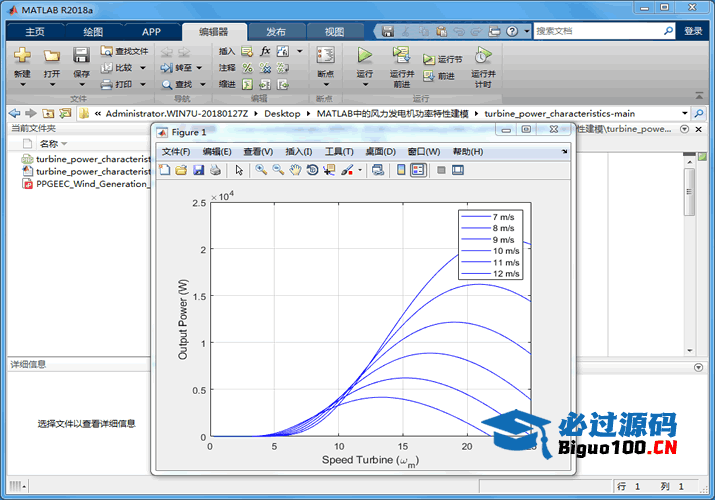Click the up-one-level folder icon

[x=48, y=113]
